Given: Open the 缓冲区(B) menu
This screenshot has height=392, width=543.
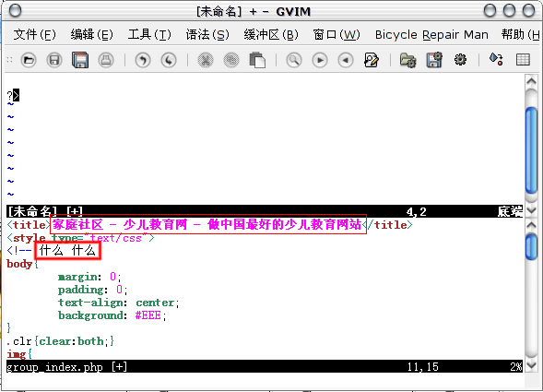Looking at the screenshot, I should pos(271,35).
